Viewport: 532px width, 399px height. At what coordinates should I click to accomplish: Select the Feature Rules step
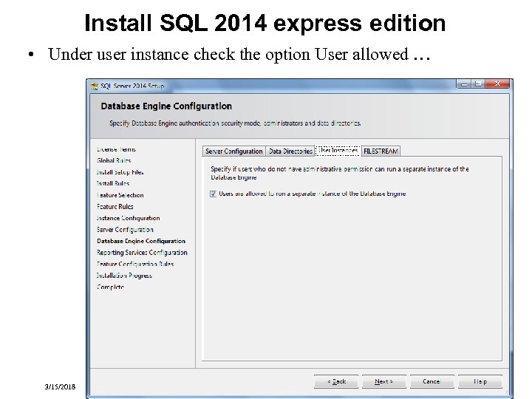[x=115, y=207]
